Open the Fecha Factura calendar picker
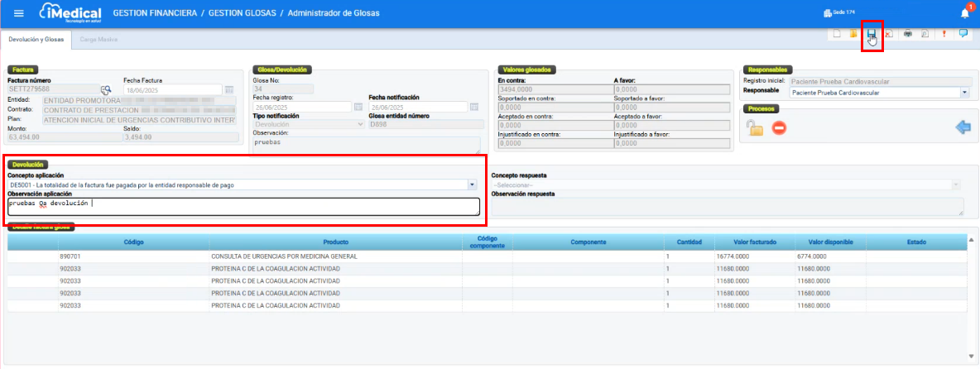Screen dimensions: 980x369 (229, 89)
